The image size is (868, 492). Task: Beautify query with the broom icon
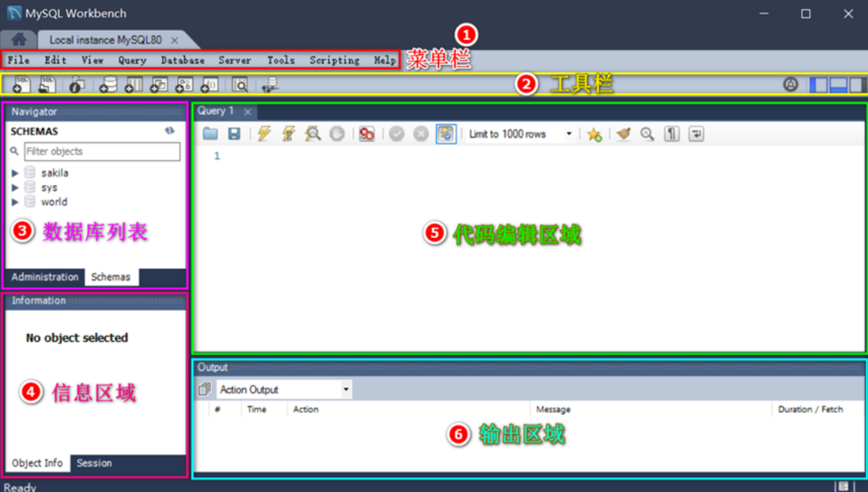pyautogui.click(x=624, y=133)
